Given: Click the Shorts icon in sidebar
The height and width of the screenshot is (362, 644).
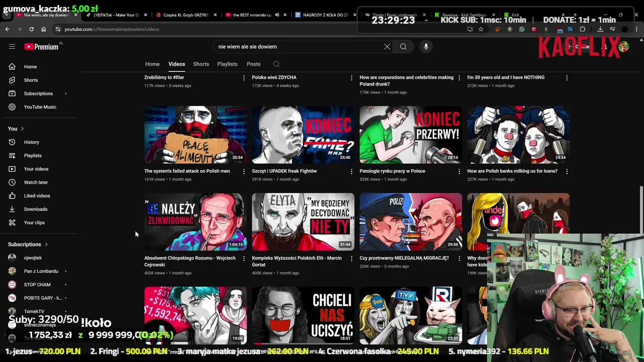Looking at the screenshot, I should (x=12, y=80).
